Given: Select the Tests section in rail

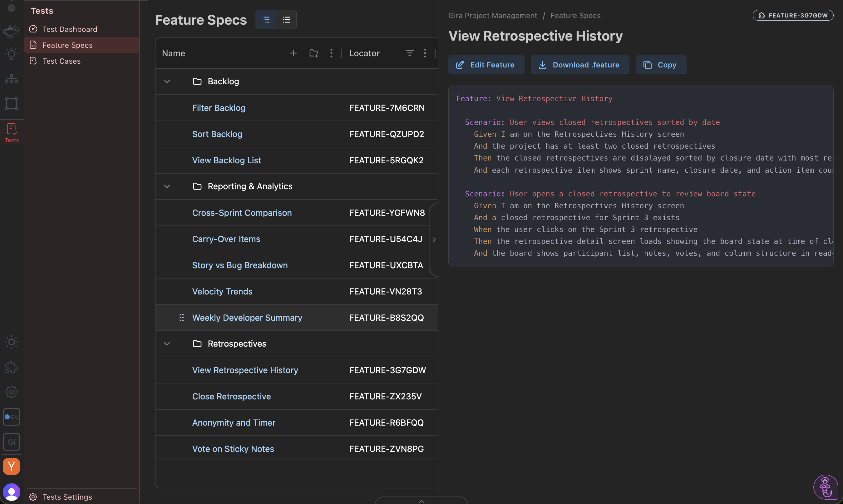Looking at the screenshot, I should coord(12,132).
